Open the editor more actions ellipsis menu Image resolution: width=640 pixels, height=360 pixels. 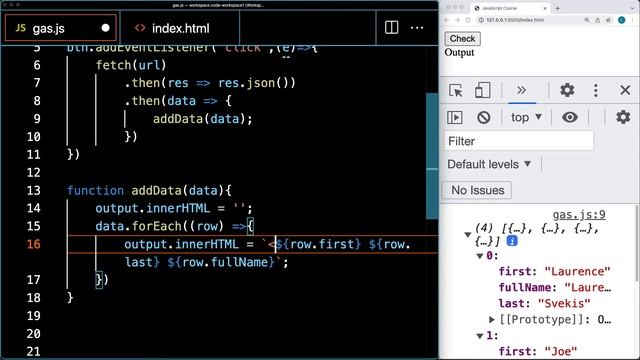pos(417,28)
